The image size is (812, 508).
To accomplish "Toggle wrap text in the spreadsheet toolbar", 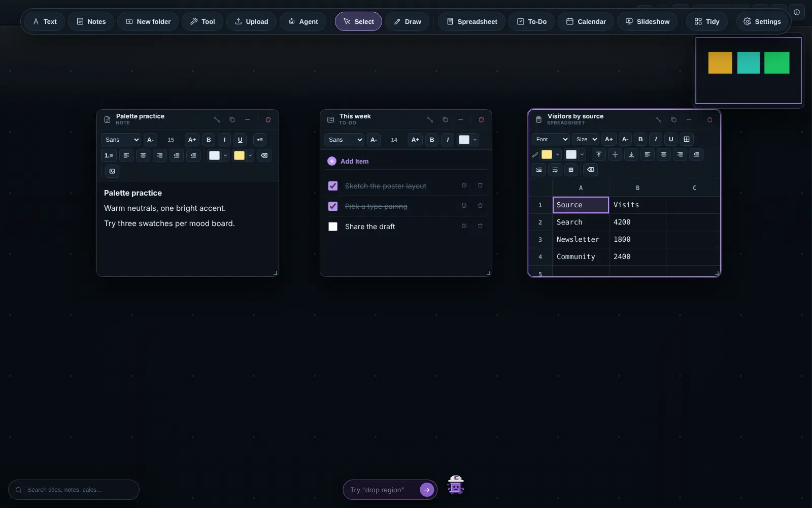I will click(x=555, y=170).
